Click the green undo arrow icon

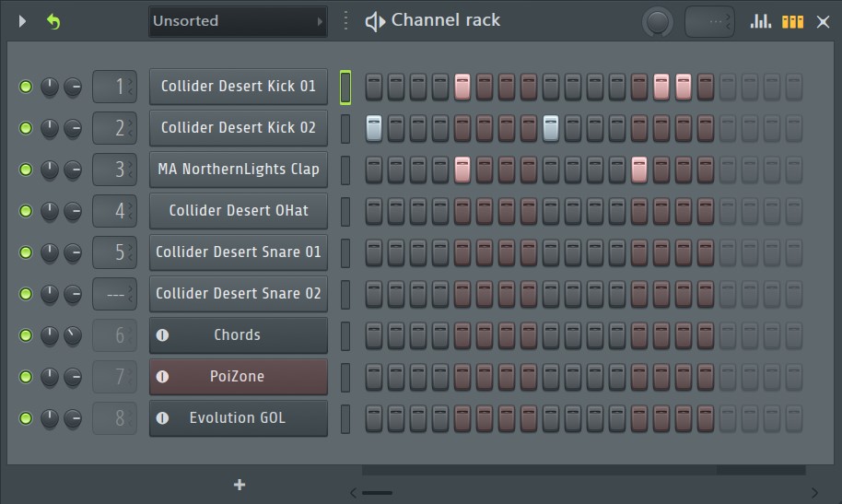53,21
